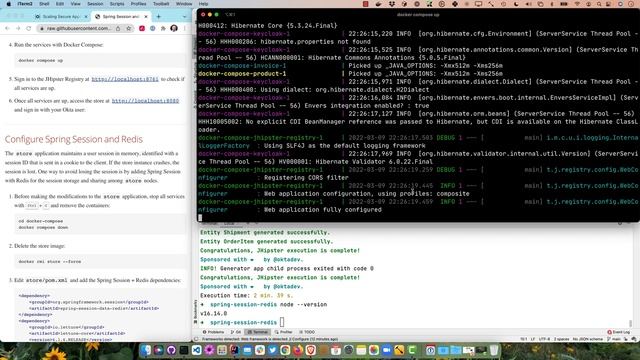Viewport: 640px width, 360px height.
Task: Open the Apple menu
Action: [9, 4]
